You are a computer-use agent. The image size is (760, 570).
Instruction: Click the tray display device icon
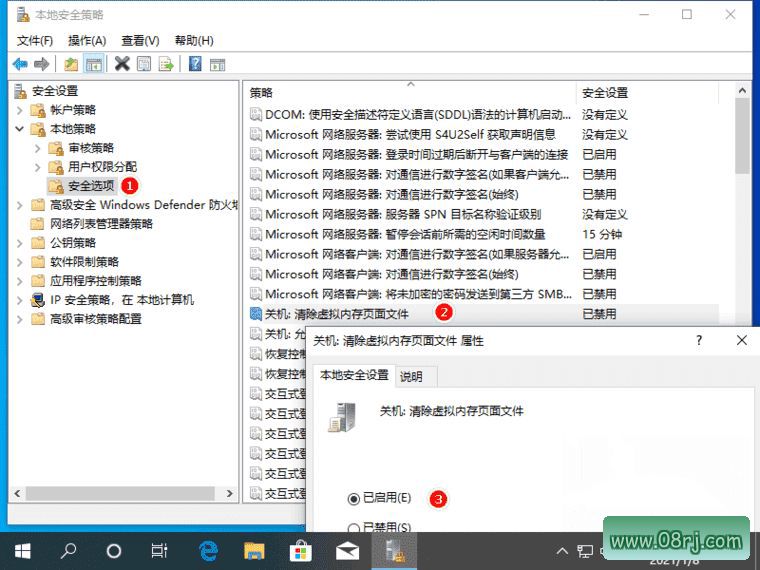pyautogui.click(x=585, y=551)
